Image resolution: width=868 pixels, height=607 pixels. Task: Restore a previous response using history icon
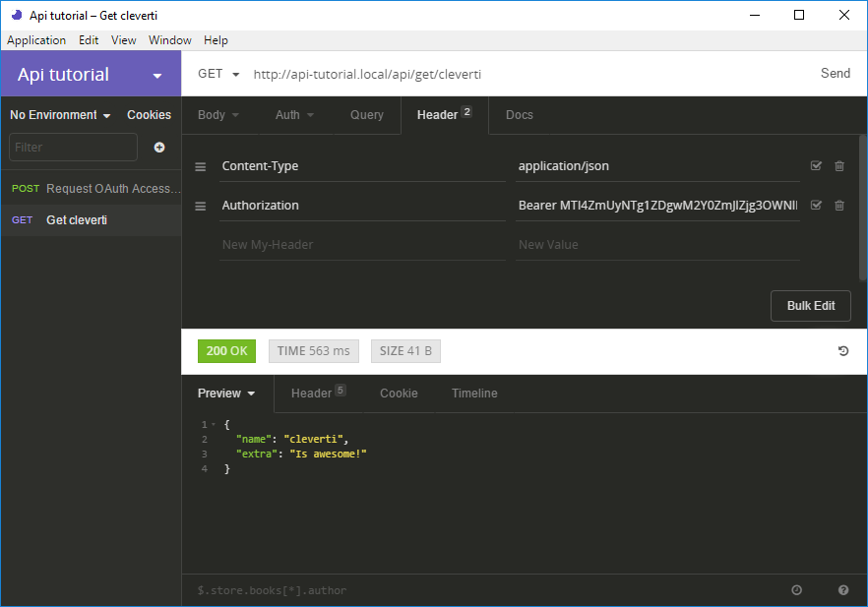click(x=843, y=351)
